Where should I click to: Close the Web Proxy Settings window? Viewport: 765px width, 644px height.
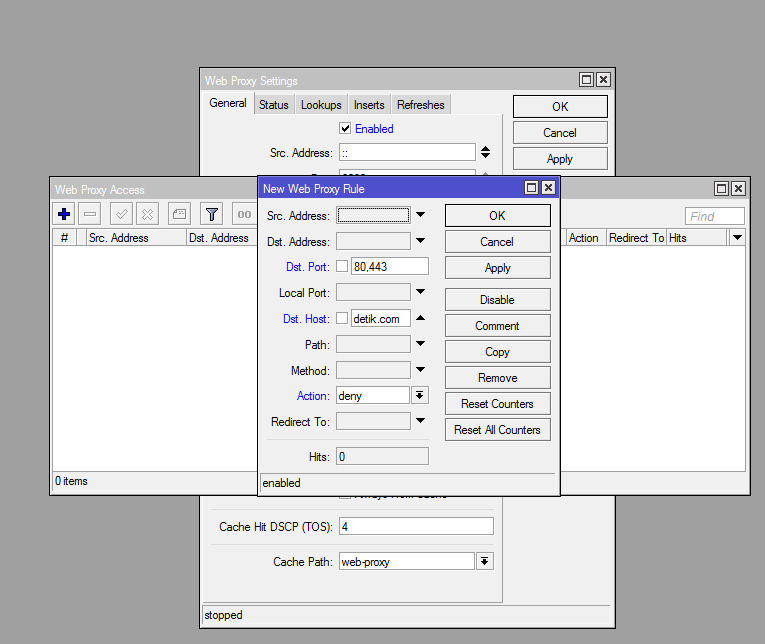coord(604,80)
